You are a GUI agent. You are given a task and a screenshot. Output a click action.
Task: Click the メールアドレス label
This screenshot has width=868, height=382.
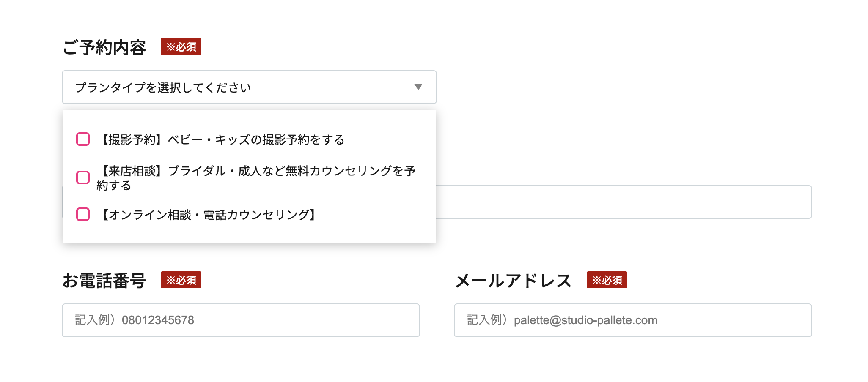point(513,281)
